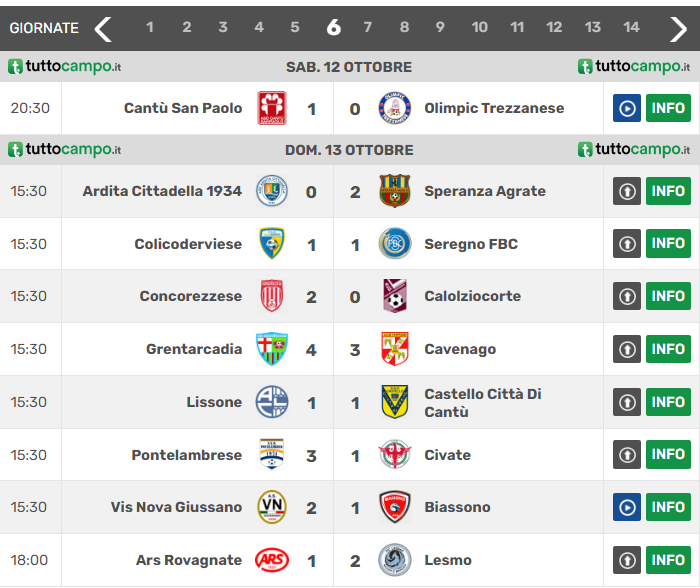This screenshot has height=588, width=700.
Task: Open INFO for Pontelambrese vs Civate
Action: tap(668, 455)
